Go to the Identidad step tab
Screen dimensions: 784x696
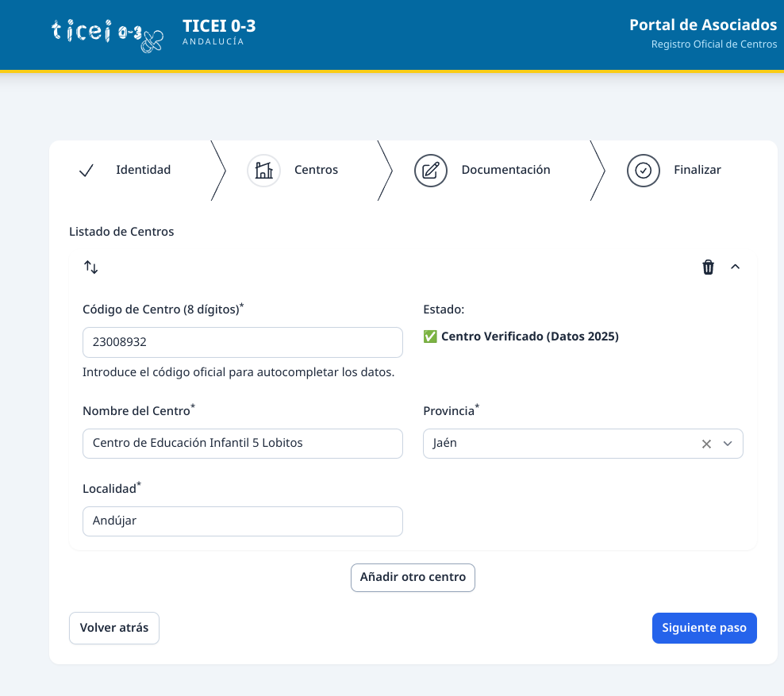tap(143, 170)
